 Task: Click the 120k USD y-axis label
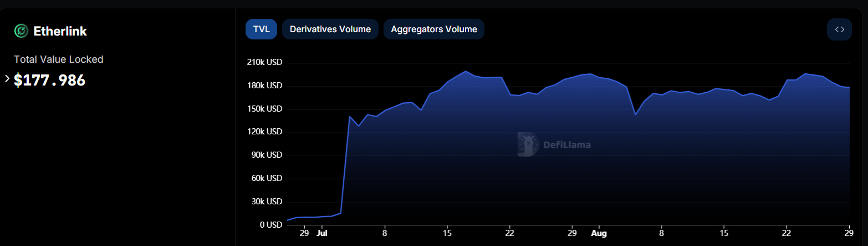(264, 132)
